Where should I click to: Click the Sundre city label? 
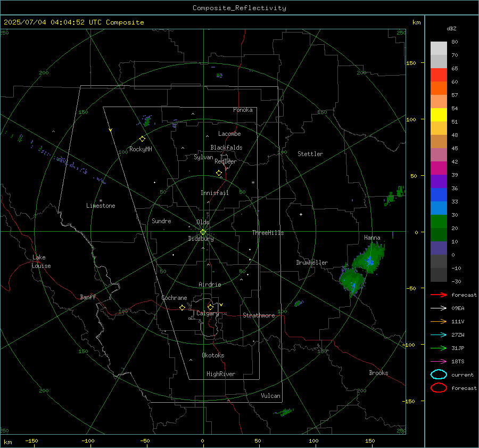[x=161, y=221]
